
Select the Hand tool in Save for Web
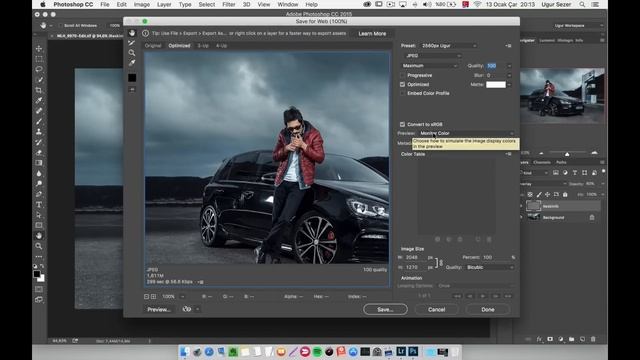point(132,33)
